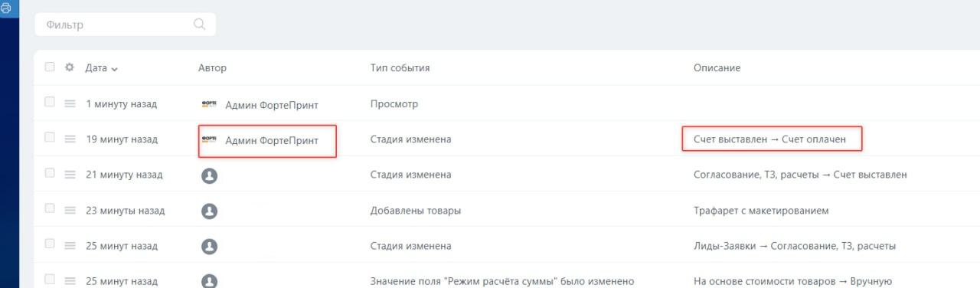980x288 pixels.
Task: Click 'Просмотр' event type cell
Action: 394,104
